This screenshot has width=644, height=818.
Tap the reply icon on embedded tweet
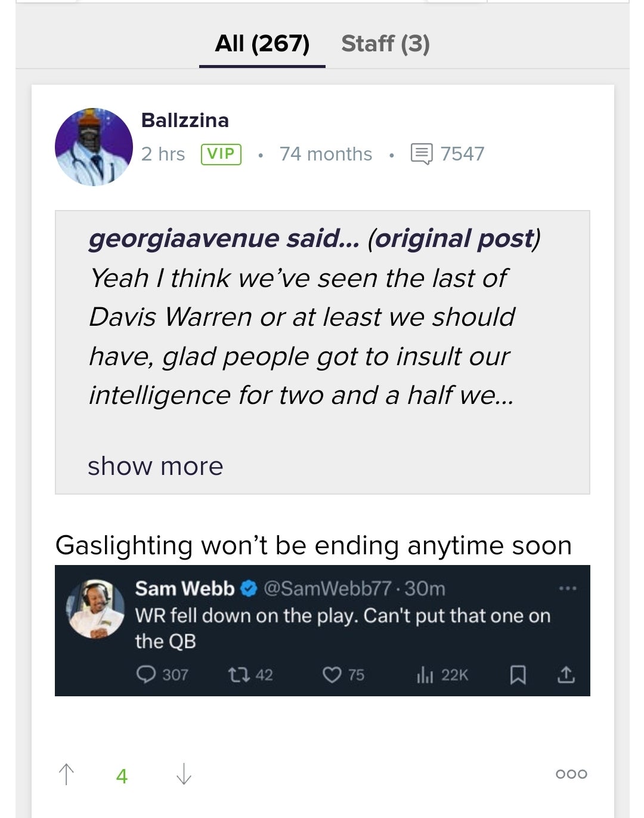[146, 674]
